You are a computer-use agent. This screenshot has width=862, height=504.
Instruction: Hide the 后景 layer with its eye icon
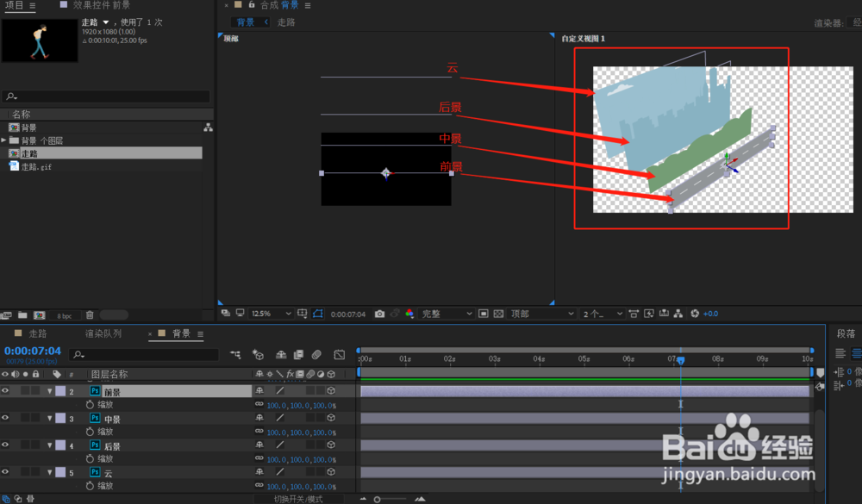coord(5,445)
